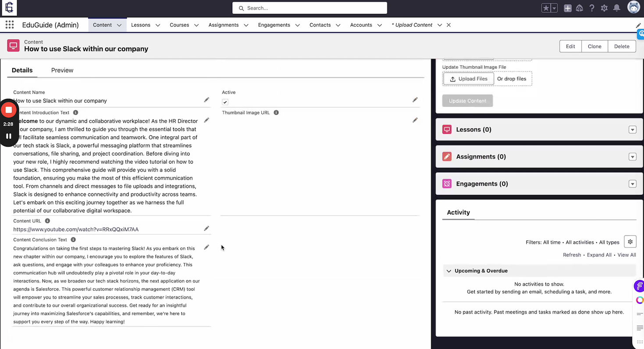Open the Accounts navigation tab
The height and width of the screenshot is (349, 644).
[x=361, y=25]
